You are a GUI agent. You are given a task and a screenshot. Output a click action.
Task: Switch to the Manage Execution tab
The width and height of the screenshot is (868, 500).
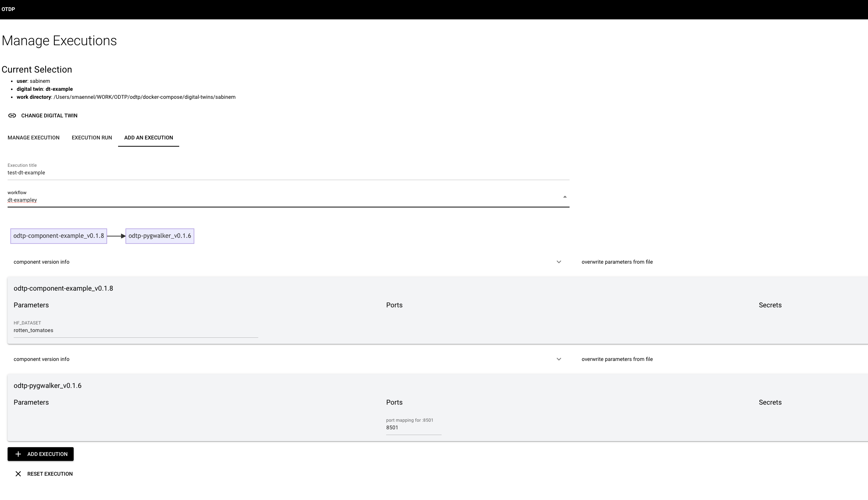tap(33, 138)
